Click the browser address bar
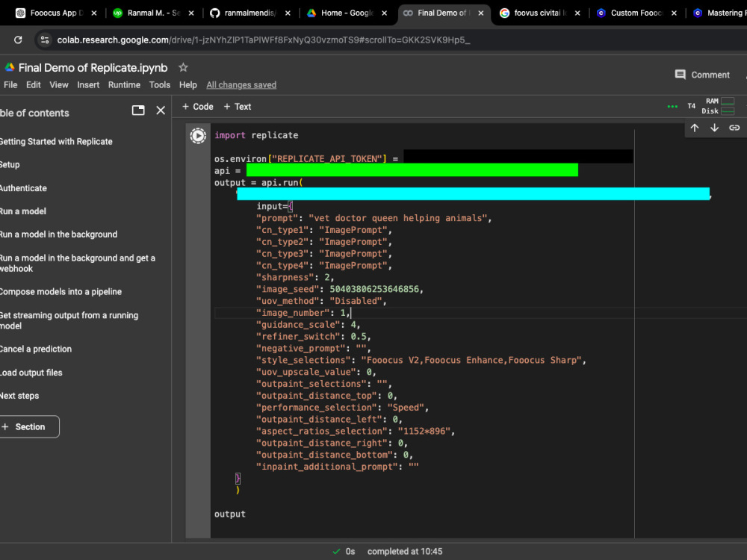Screen dimensions: 747x560 [299, 40]
